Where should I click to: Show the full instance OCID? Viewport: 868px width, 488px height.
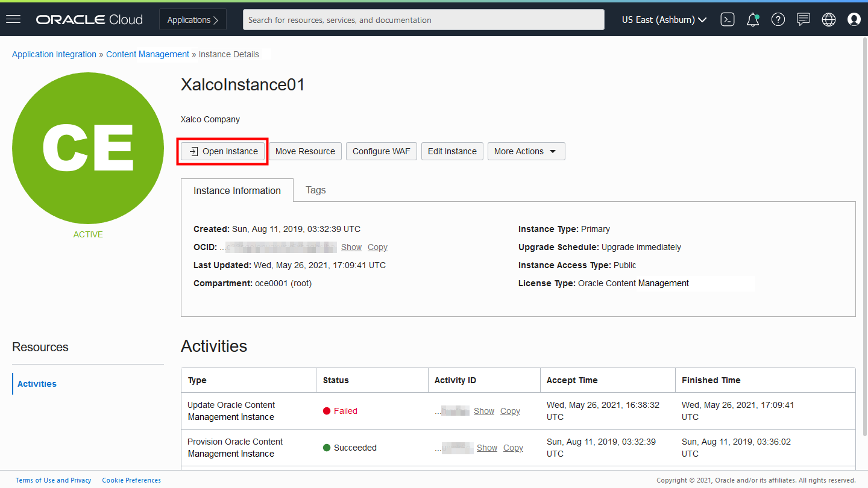click(351, 247)
